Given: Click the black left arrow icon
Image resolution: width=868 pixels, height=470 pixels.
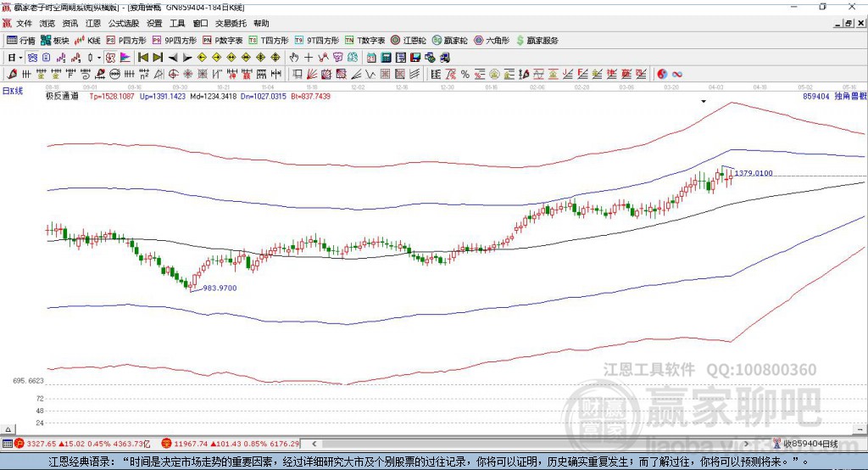Looking at the screenshot, I should coord(173,58).
